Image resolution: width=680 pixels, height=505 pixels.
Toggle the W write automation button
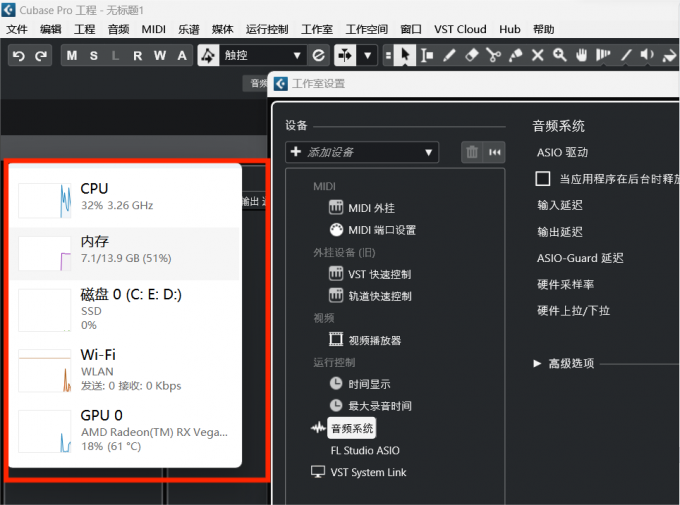pyautogui.click(x=160, y=56)
